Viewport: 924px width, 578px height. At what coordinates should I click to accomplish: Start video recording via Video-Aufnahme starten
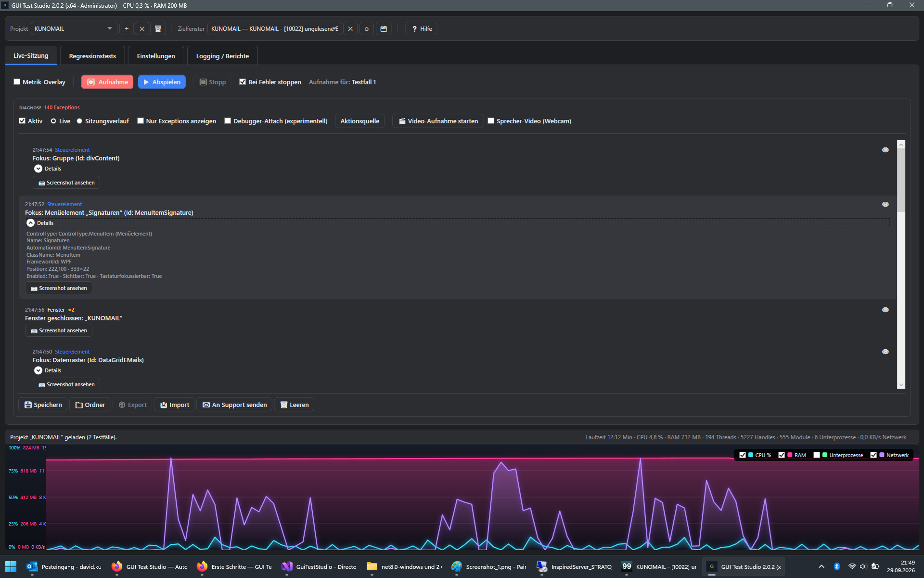pyautogui.click(x=438, y=121)
